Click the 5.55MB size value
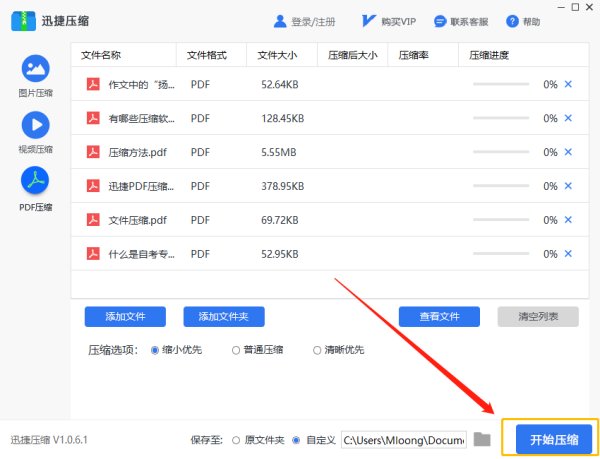 [279, 153]
